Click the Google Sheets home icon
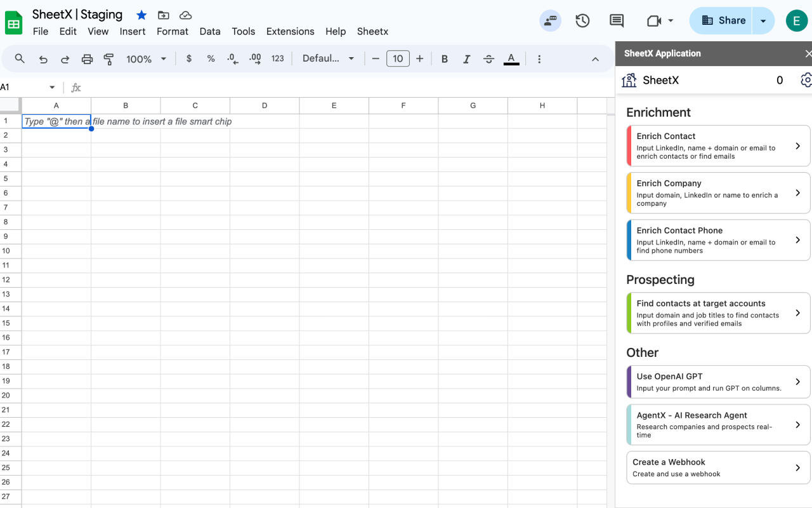812x508 pixels. pos(14,23)
